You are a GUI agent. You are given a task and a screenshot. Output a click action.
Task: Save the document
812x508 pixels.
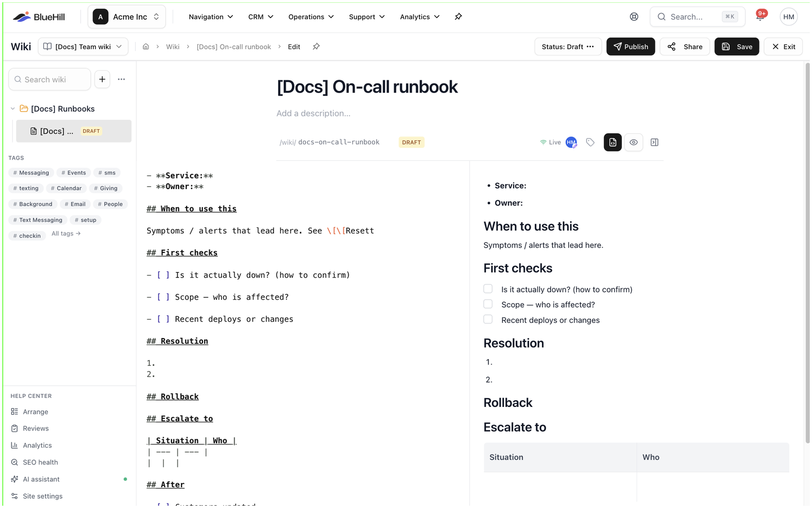coord(737,47)
